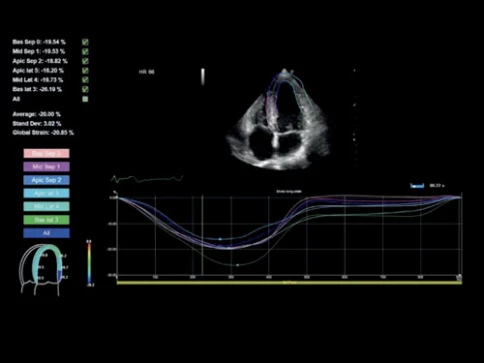Screen dimensions: 484x363
Task: Click the green peak marker on lowest curve
Action: (x=238, y=265)
